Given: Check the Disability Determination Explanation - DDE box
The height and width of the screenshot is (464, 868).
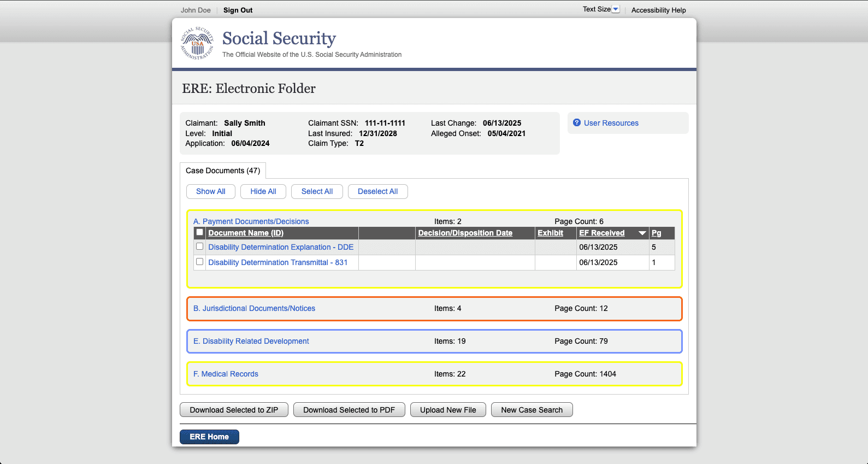Looking at the screenshot, I should click(x=200, y=246).
